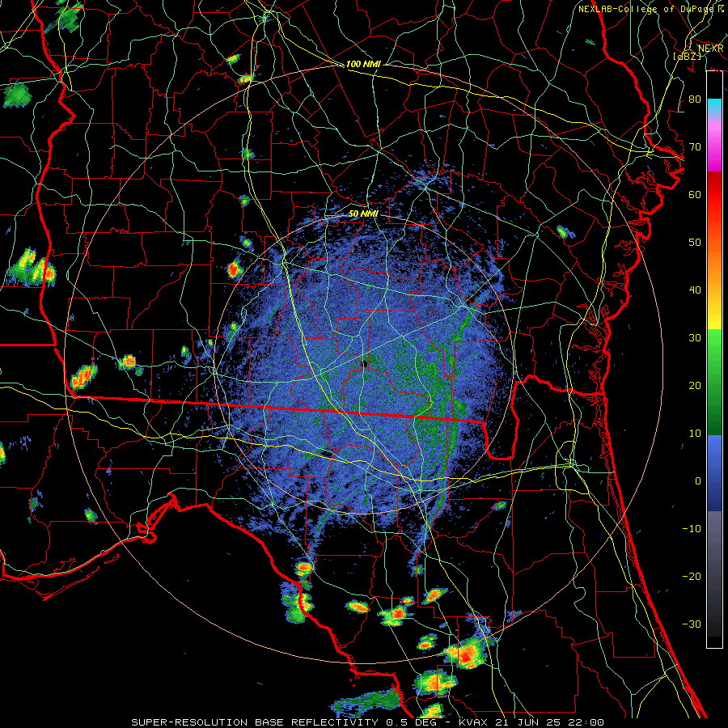Click the red band of the color scale
Image resolution: width=728 pixels, height=728 pixels.
[714, 195]
